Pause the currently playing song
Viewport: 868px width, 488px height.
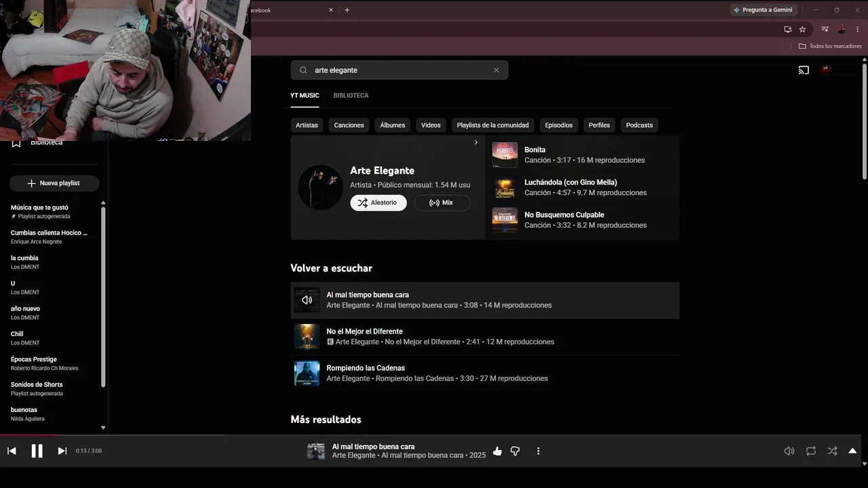click(x=37, y=451)
